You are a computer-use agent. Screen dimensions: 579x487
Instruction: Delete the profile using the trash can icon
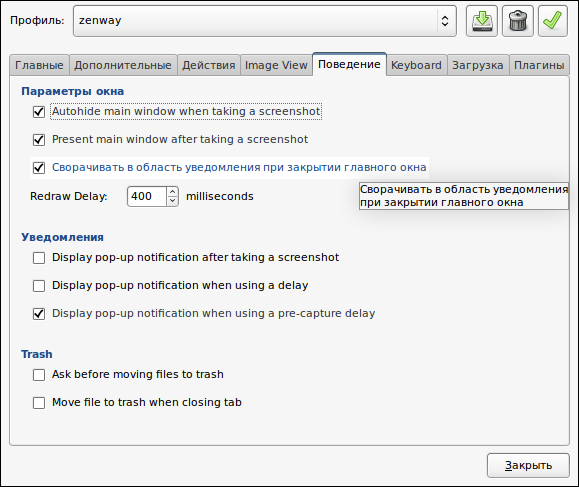[518, 21]
